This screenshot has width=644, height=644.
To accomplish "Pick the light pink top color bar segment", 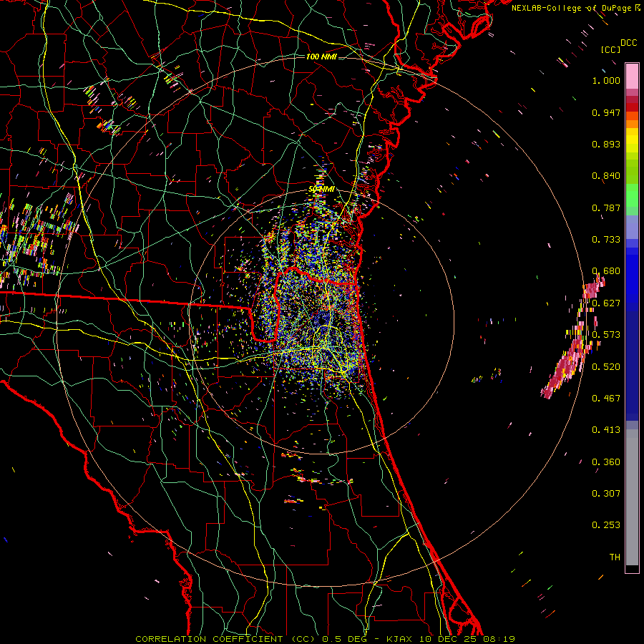I will click(x=632, y=76).
